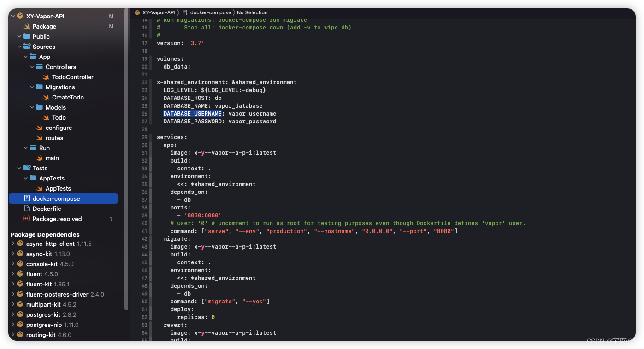The image size is (644, 349).
Task: Collapse the XY-Vapor-API project root
Action: 13,16
